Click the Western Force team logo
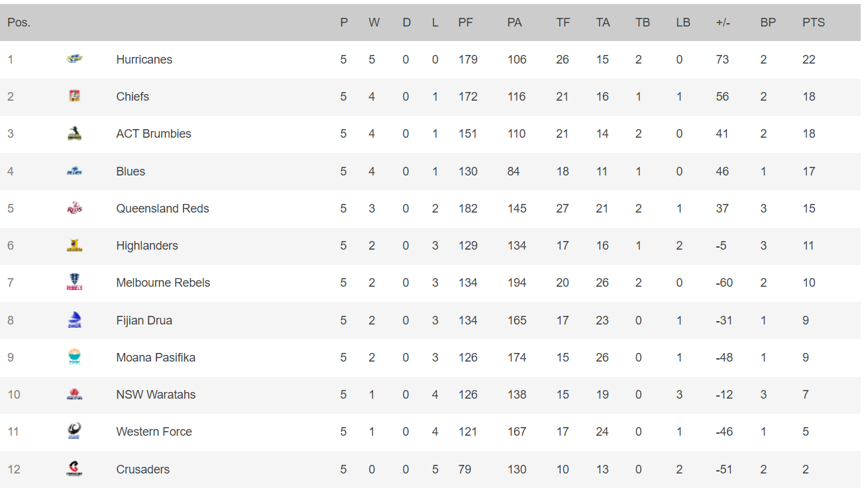 coord(74,432)
